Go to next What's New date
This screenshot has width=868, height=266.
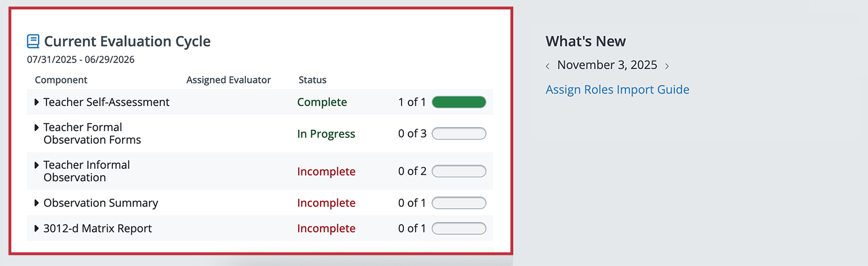click(x=667, y=66)
